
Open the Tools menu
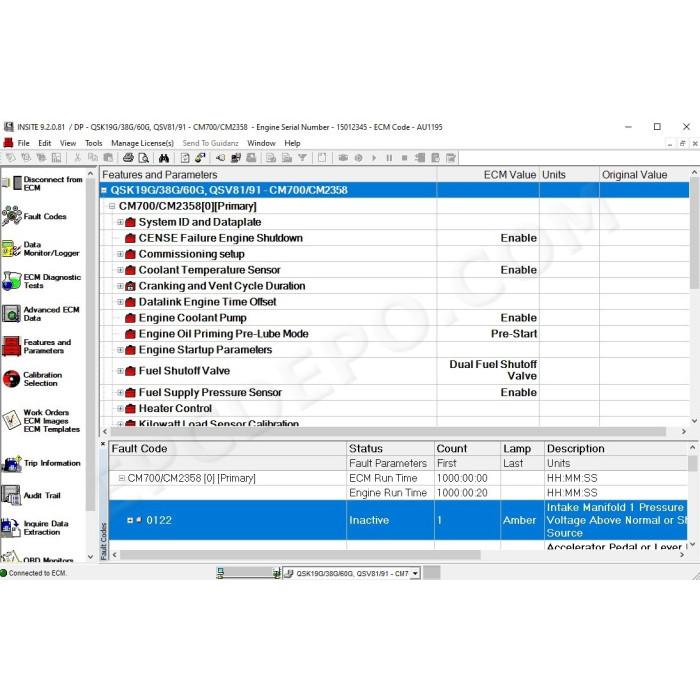click(x=94, y=143)
